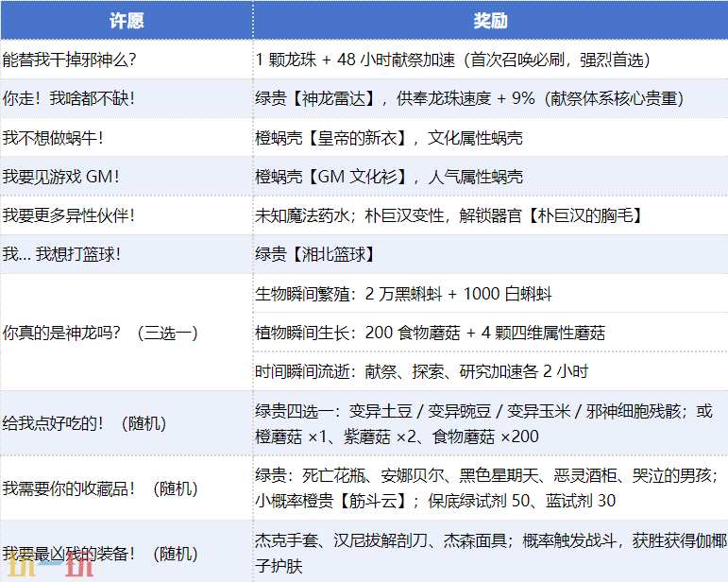Select the cell 我… 我想打篮球！
Viewport: 728px width, 582px height.
click(127, 254)
